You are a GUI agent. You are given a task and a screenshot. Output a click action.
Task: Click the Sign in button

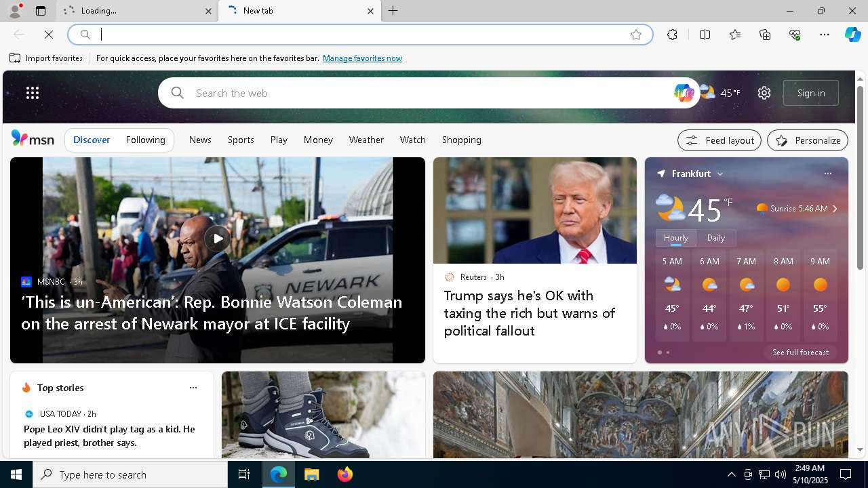pos(811,93)
